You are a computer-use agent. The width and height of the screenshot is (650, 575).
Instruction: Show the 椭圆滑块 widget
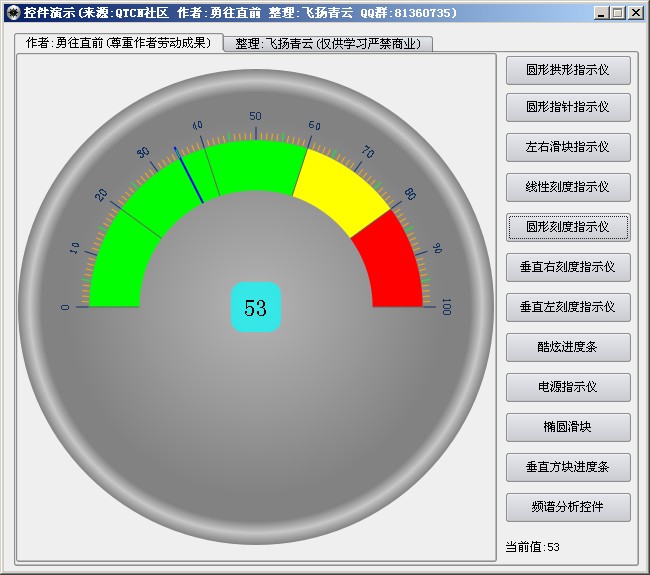click(568, 427)
